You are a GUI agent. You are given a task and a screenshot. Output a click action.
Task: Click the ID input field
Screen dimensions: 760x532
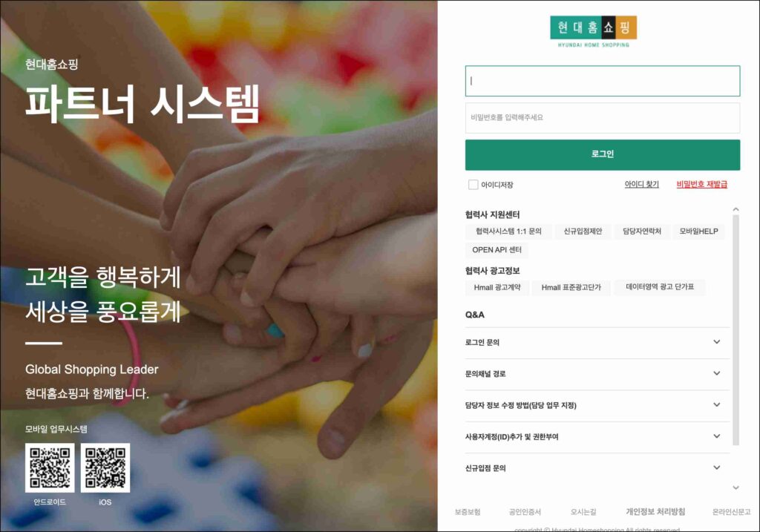(603, 81)
